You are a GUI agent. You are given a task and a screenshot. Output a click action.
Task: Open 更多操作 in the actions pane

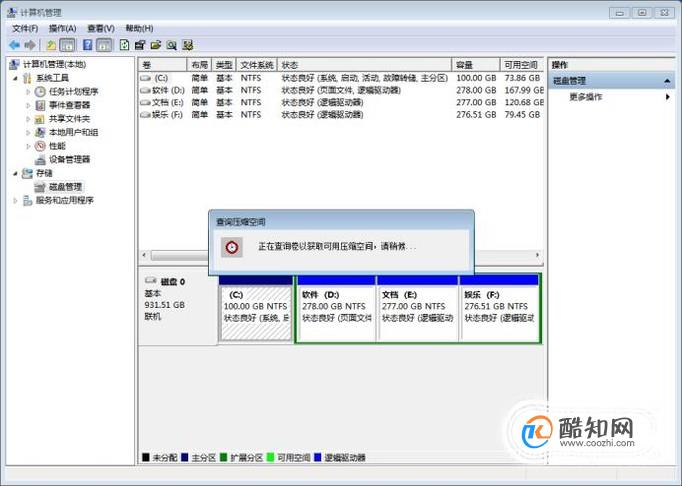(585, 97)
